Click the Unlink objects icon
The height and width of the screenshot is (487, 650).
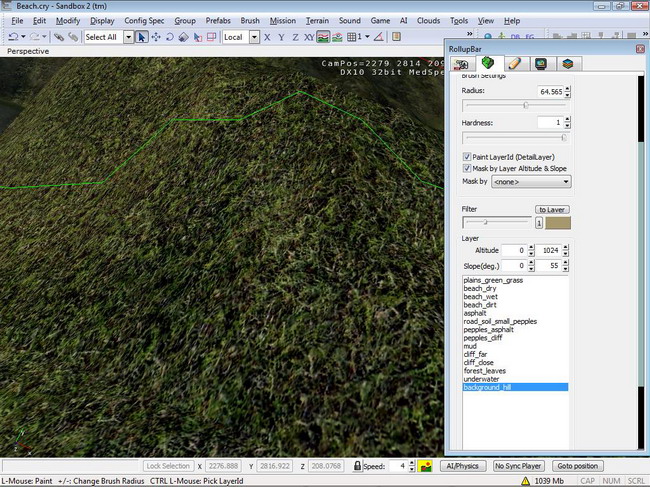(73, 37)
